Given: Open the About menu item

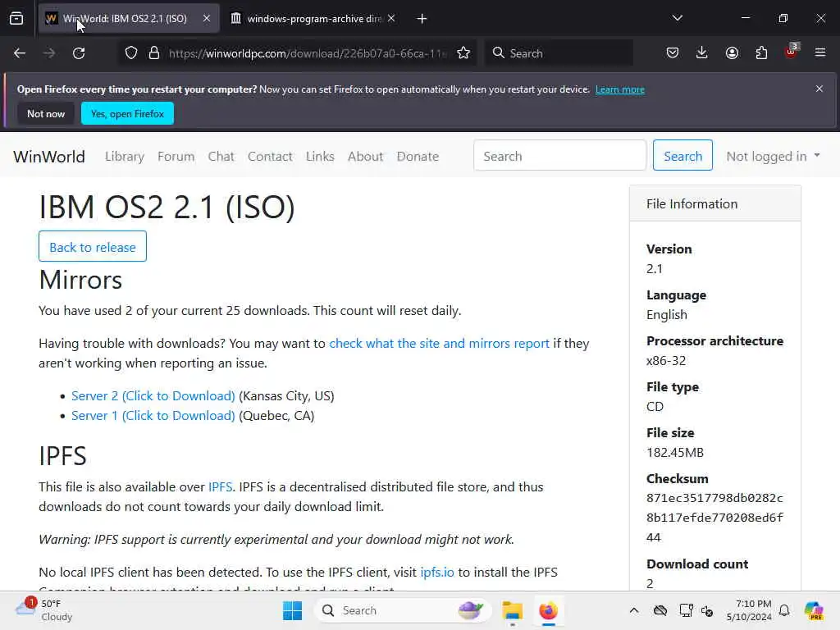Looking at the screenshot, I should tap(365, 157).
